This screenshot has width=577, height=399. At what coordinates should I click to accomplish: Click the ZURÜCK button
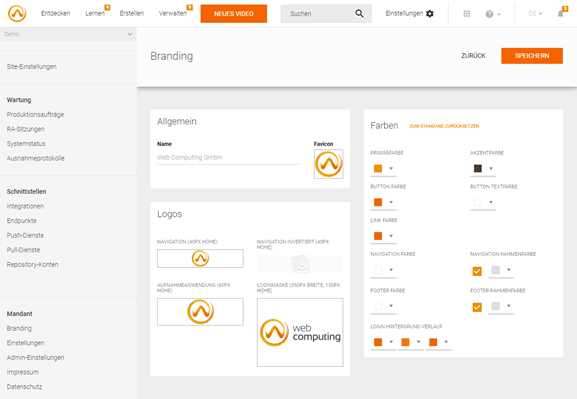[473, 56]
